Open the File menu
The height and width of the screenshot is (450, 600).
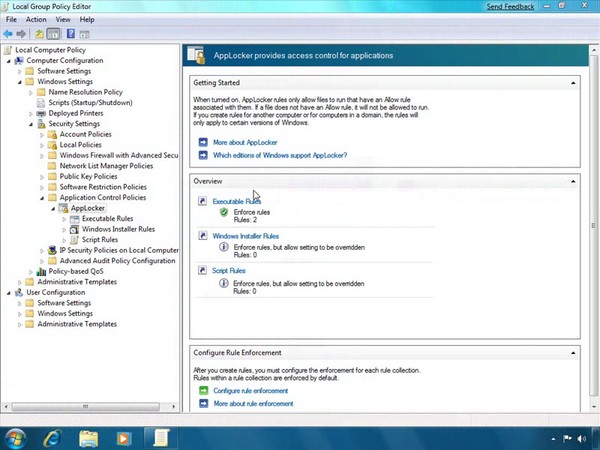[x=11, y=20]
